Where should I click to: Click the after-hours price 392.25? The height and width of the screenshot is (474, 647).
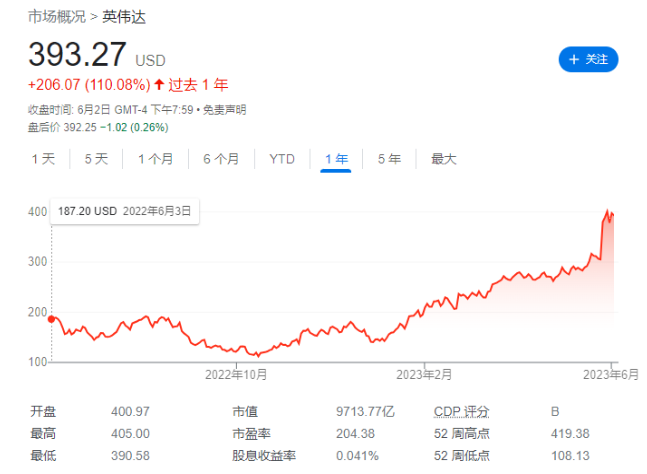[80, 127]
